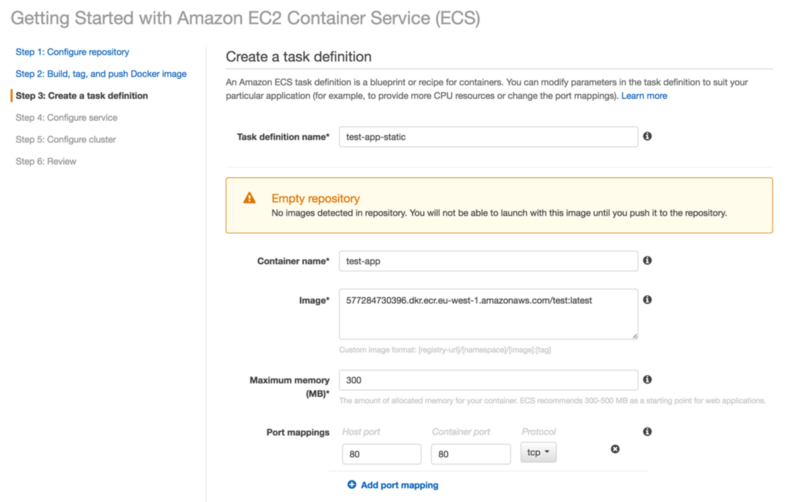This screenshot has width=800, height=502.
Task: Click the Empty repository warning triangle icon
Action: point(250,199)
